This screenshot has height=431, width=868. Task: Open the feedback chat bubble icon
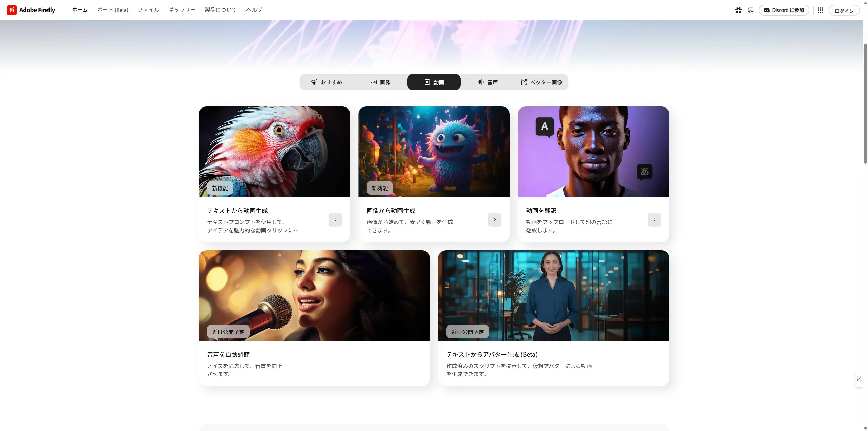pos(751,10)
